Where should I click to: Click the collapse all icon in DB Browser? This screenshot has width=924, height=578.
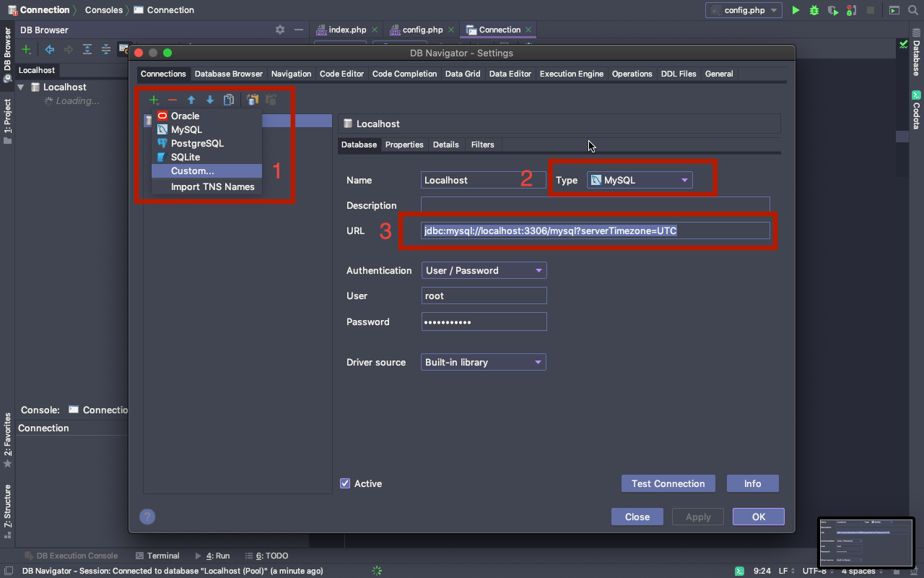click(106, 49)
